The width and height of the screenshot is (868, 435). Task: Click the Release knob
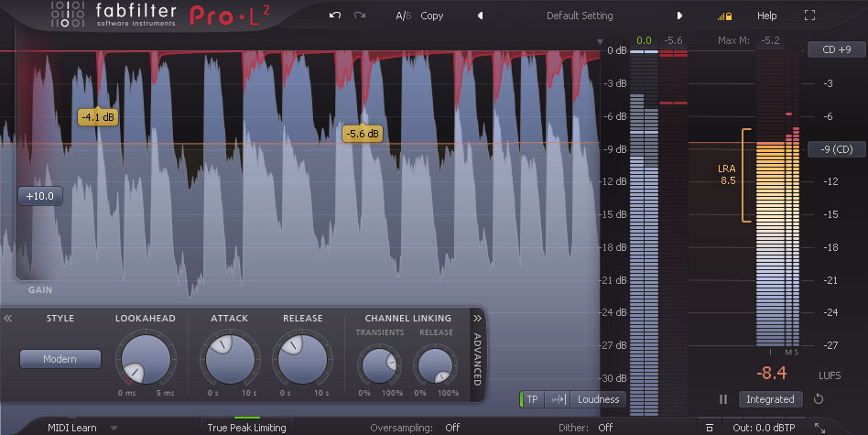tap(302, 359)
